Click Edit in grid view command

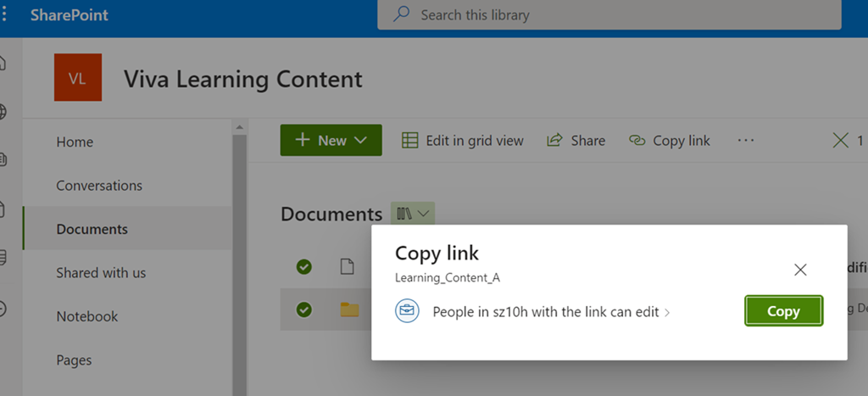pos(462,141)
